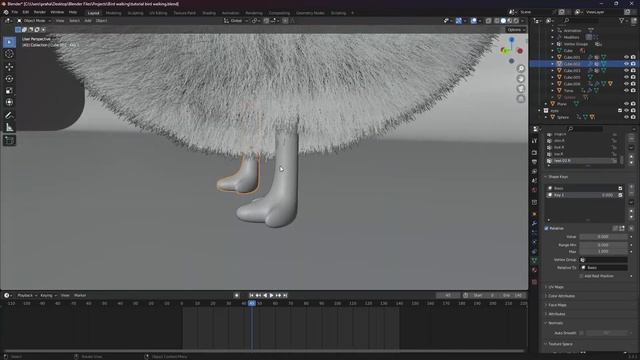
Task: Open the Modifiers wrench properties tab
Action: [534, 223]
